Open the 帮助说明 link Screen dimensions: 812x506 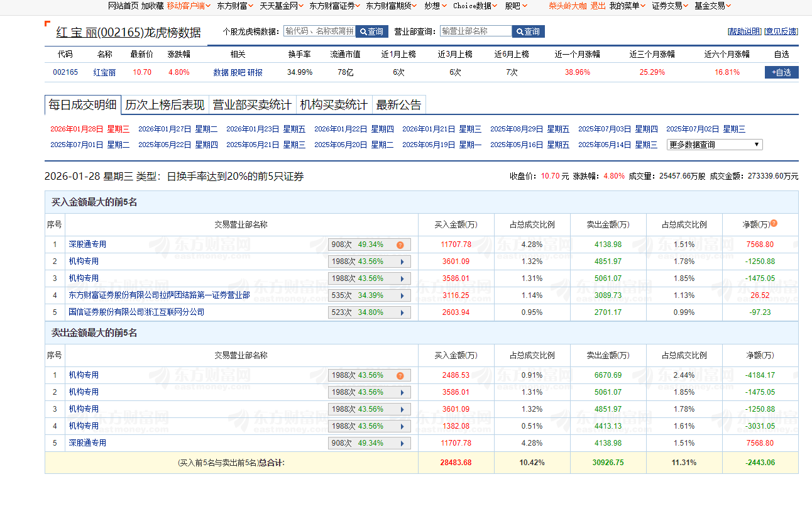point(744,31)
